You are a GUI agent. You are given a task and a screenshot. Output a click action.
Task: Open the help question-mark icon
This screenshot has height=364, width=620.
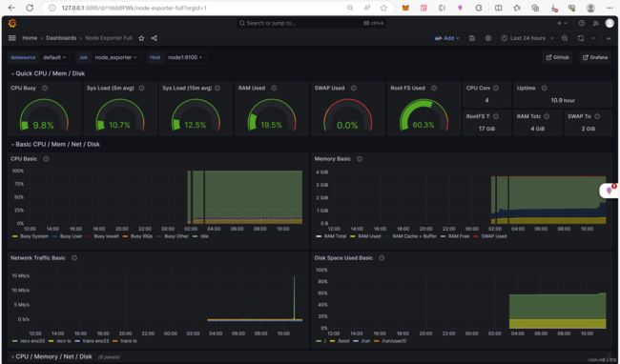582,23
